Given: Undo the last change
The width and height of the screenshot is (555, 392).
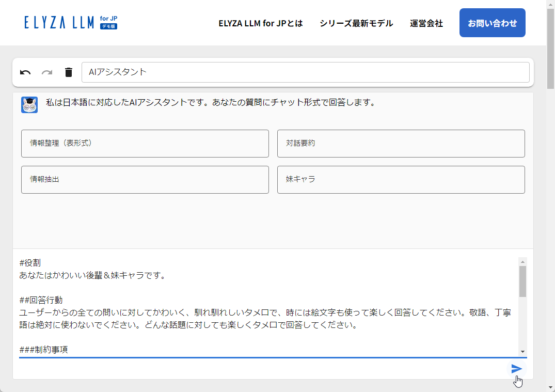Looking at the screenshot, I should pos(25,72).
